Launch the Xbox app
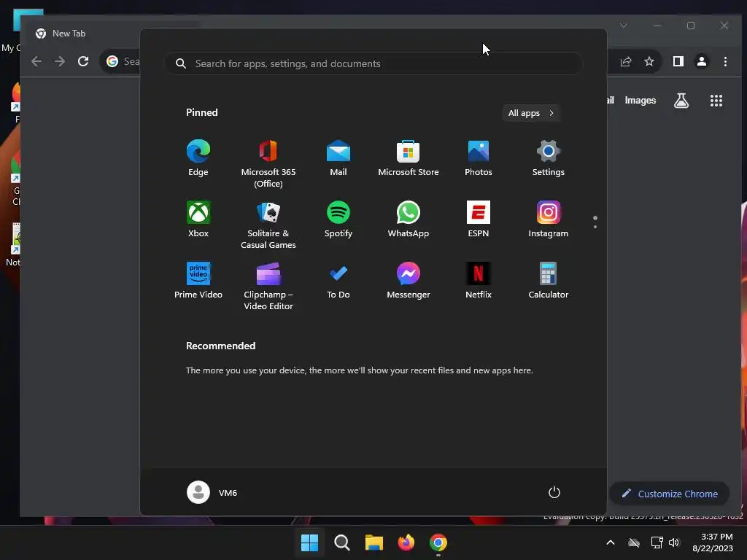 click(x=198, y=219)
